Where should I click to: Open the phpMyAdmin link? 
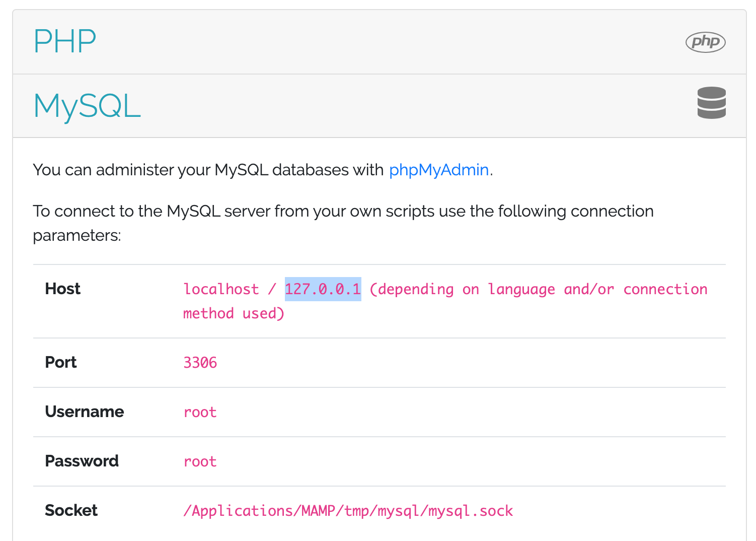click(439, 170)
